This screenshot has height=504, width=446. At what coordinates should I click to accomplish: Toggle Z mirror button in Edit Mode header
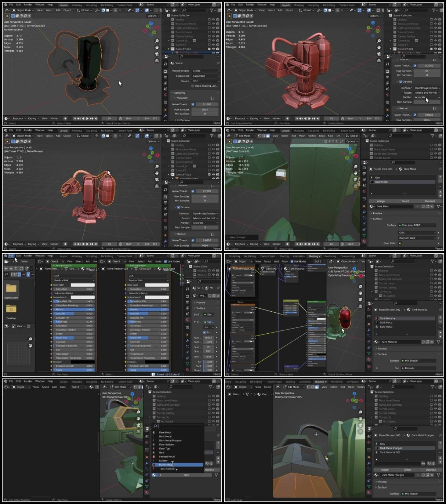(337, 141)
